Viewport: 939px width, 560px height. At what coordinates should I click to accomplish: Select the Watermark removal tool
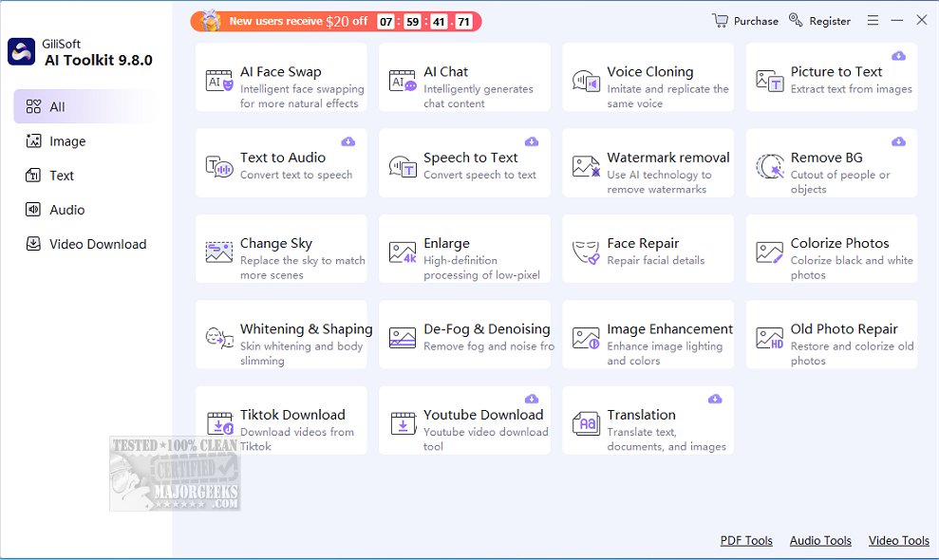tap(648, 162)
